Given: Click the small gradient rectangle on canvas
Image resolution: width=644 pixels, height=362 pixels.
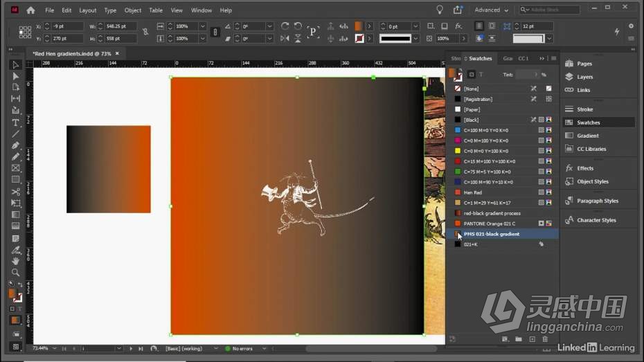Looking at the screenshot, I should coord(109,169).
